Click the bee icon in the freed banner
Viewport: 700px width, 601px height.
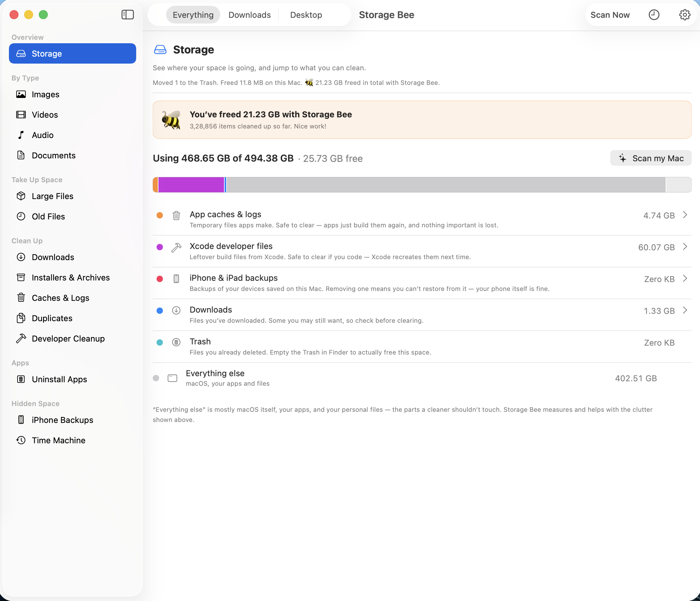[x=171, y=120]
